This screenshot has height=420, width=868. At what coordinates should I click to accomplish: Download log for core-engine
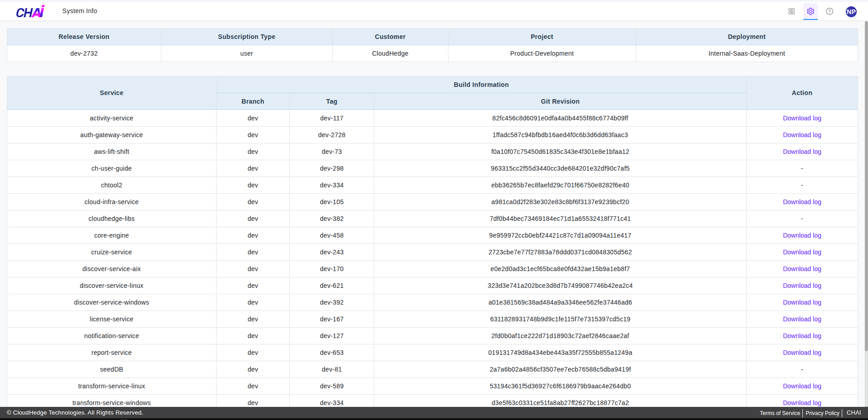[802, 235]
